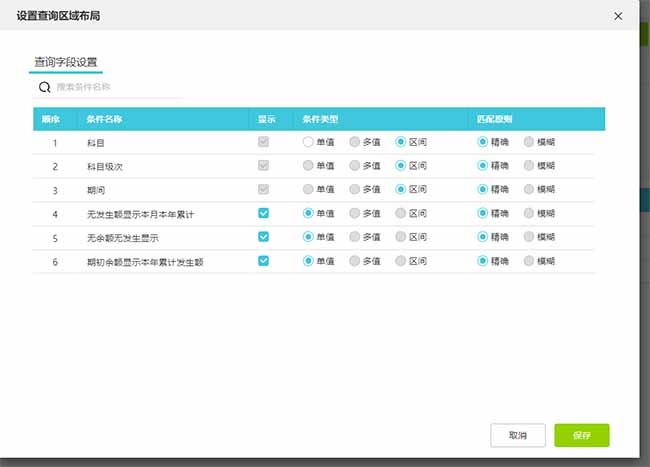Click the 条件类型 column header
This screenshot has height=467, width=650.
320,119
